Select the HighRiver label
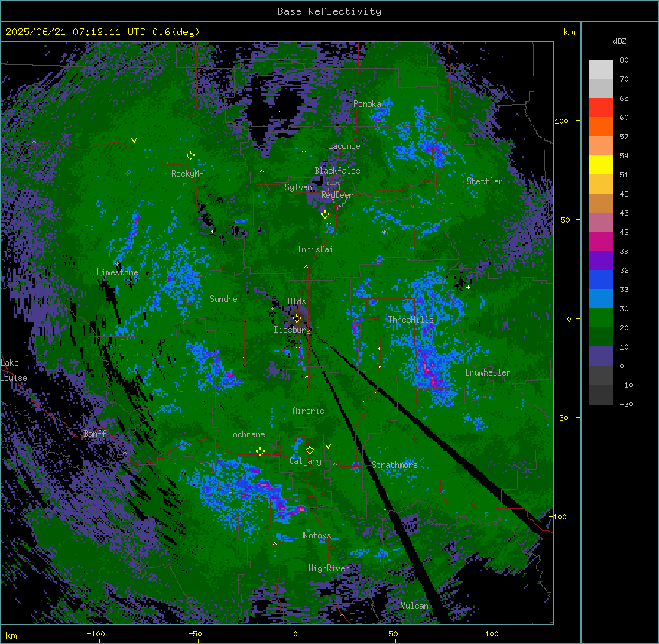This screenshot has height=644, width=659. (x=329, y=568)
